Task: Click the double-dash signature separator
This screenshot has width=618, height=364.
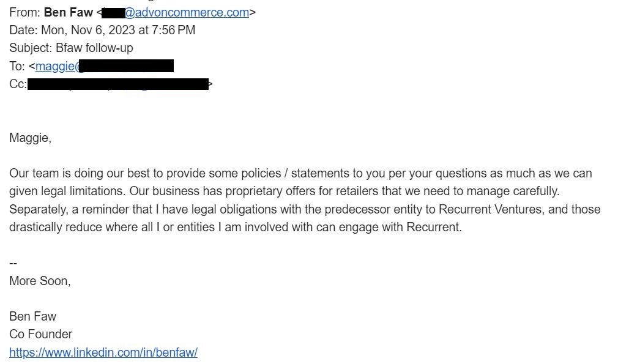Action: click(x=13, y=263)
